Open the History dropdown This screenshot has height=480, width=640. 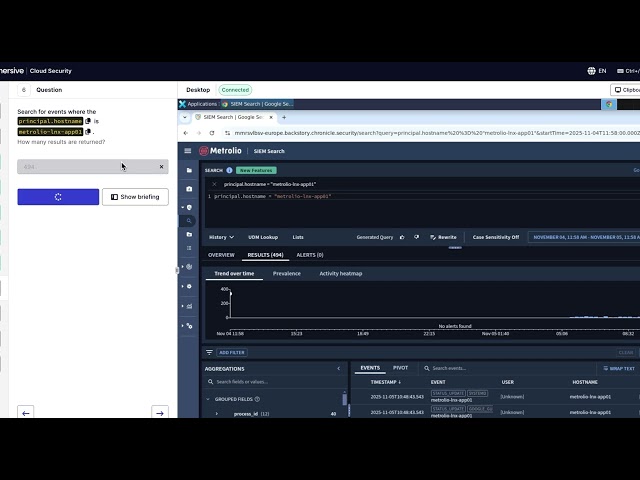[221, 237]
